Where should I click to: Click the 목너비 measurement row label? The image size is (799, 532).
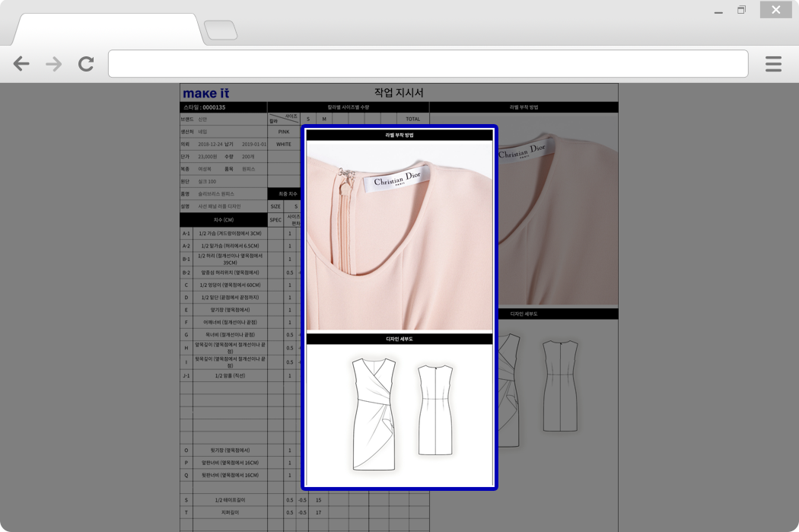tap(230, 335)
